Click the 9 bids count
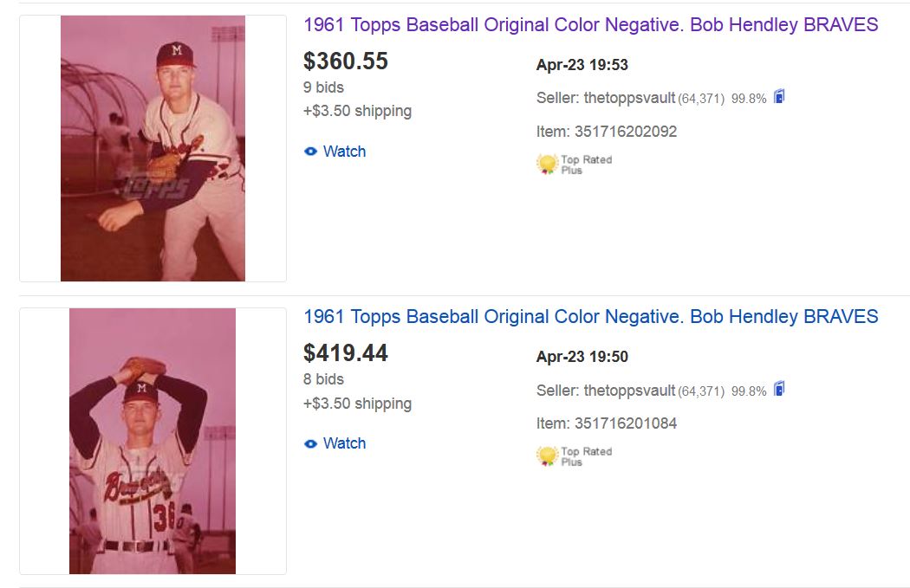Image resolution: width=910 pixels, height=588 pixels. 323,87
